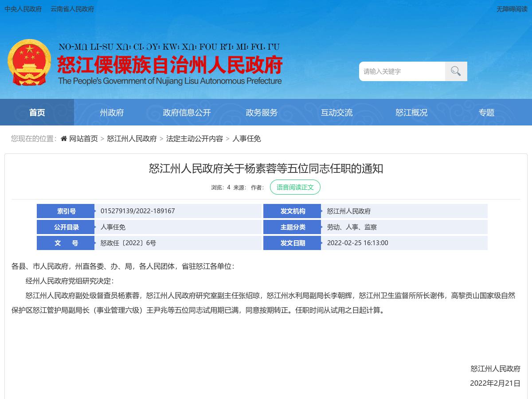532x399 pixels.
Task: Select the article title 怒江州人民政府关于杨素蓉等五位同志任职的通知
Action: point(266,168)
